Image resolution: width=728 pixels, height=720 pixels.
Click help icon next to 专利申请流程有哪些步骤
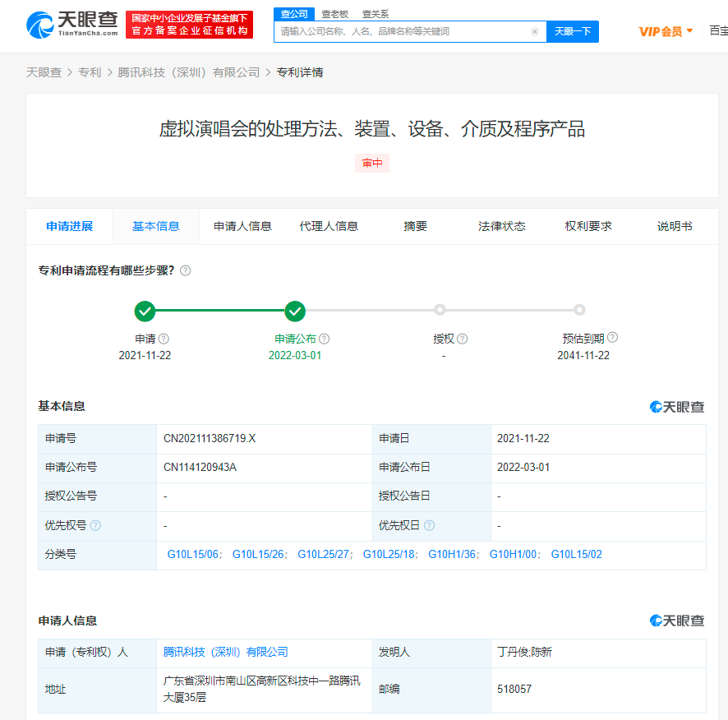(186, 270)
